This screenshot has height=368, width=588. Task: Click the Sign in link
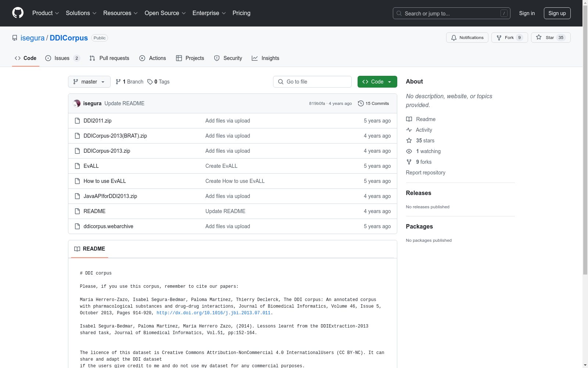(527, 13)
